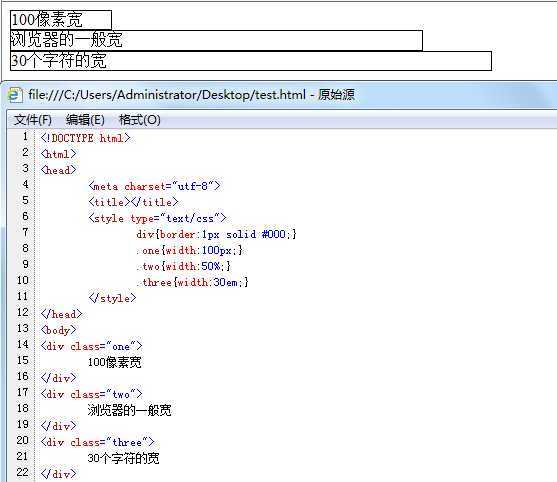Click source text '100像素宽' on line 15
Screen dimensions: 557x482
click(114, 362)
